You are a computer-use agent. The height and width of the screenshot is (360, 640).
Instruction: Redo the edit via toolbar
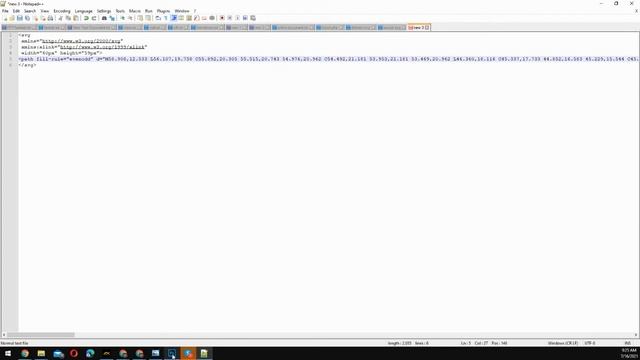click(94, 18)
